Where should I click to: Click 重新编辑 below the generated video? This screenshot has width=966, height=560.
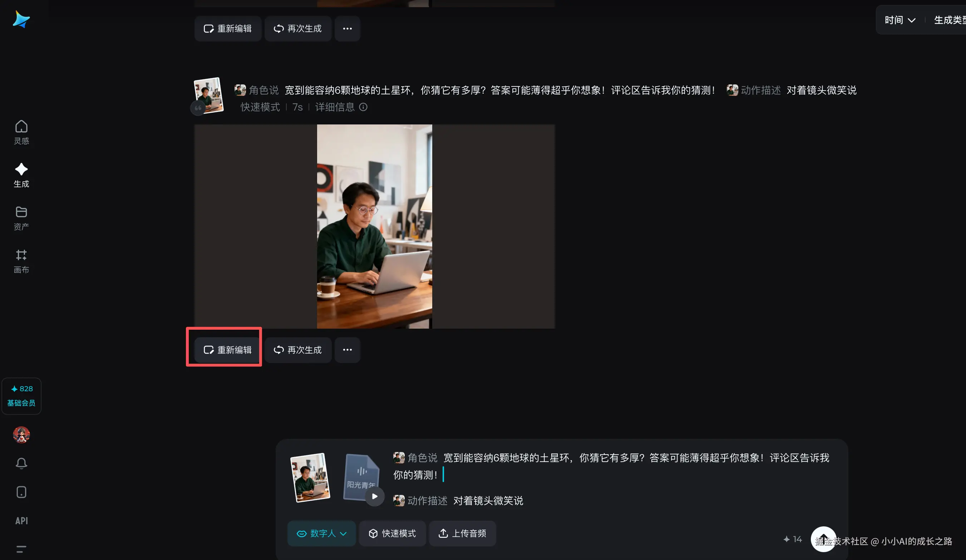point(228,350)
